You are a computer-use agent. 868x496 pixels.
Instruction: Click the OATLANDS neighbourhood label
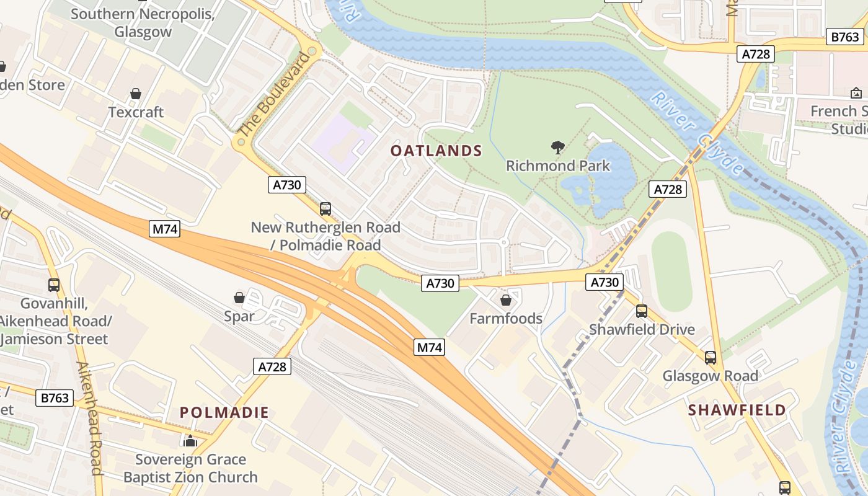coord(436,151)
